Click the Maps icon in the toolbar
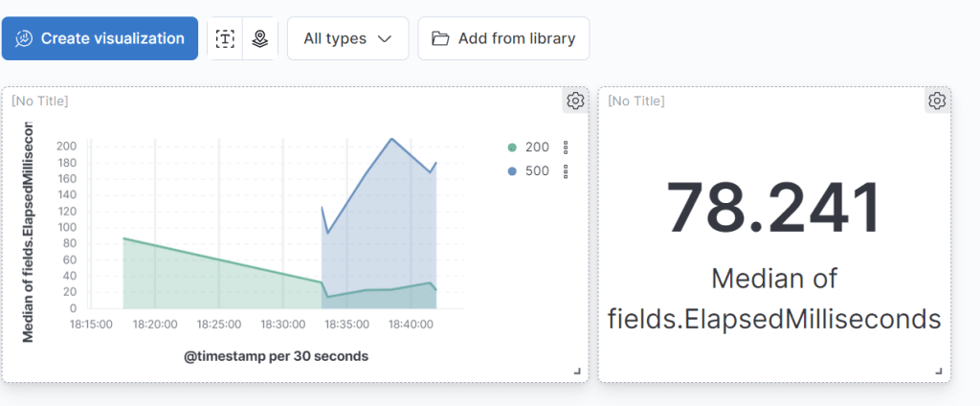Viewport: 980px width, 406px height. pos(259,38)
